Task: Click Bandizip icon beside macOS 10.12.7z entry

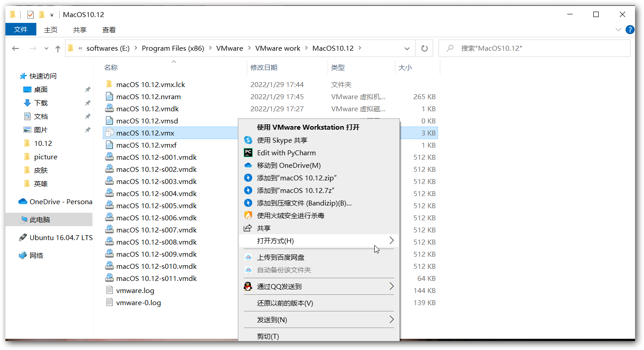Action: [248, 190]
